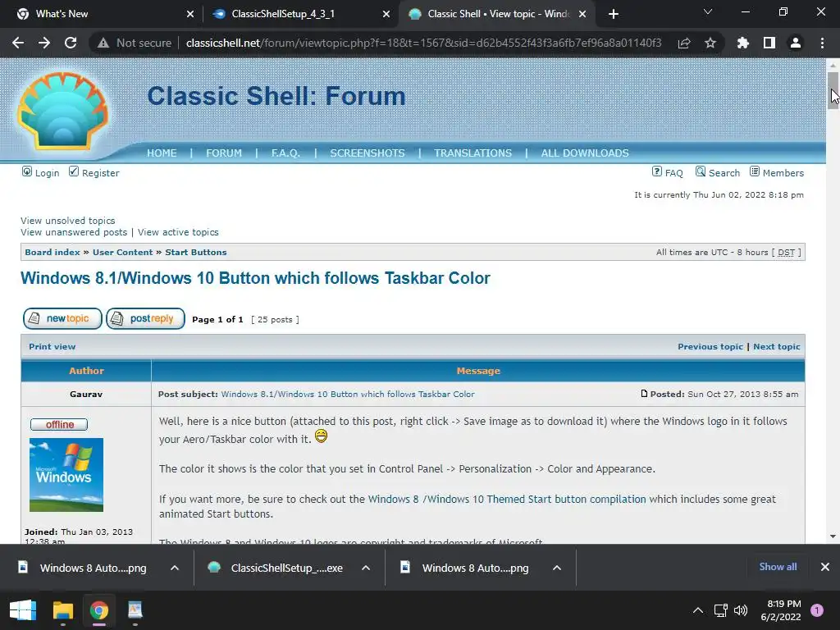This screenshot has width=840, height=630.
Task: Open the downloaded ClassicShellSetup exe file
Action: tap(276, 568)
